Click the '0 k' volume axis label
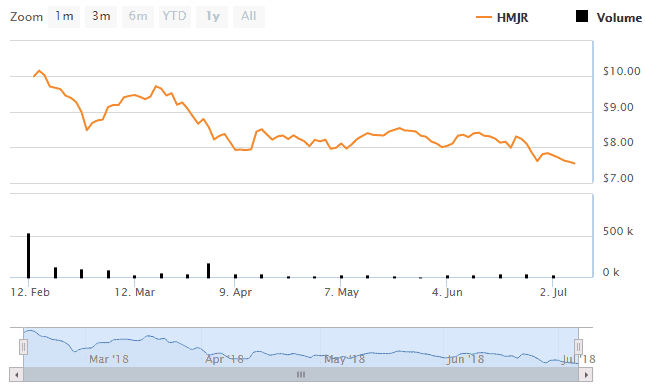 (x=611, y=272)
